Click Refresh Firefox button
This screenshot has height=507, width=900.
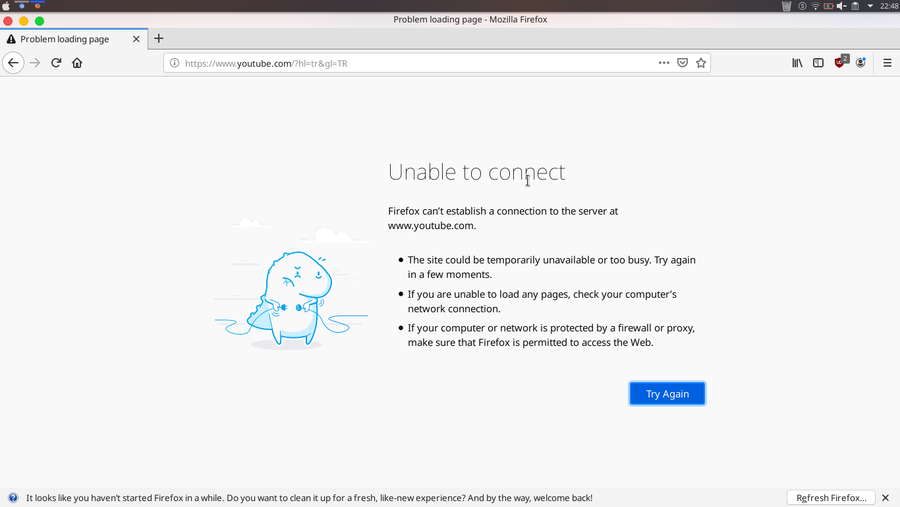831,498
